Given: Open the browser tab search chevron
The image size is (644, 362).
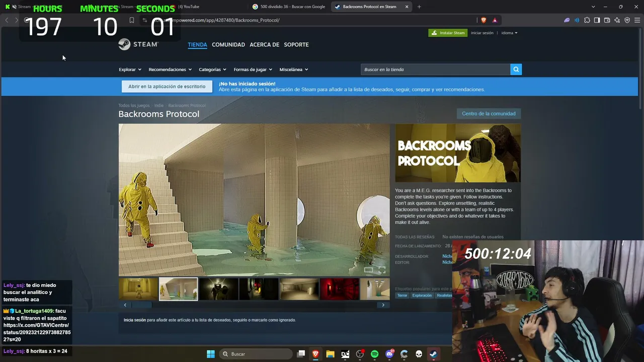Looking at the screenshot, I should pos(593,7).
